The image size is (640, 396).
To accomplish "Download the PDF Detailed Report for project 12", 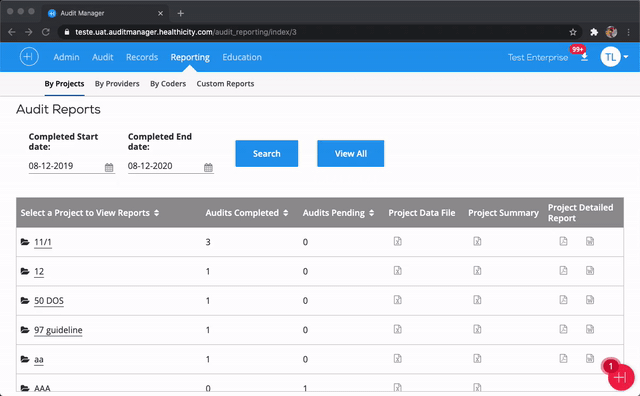I will (x=563, y=271).
